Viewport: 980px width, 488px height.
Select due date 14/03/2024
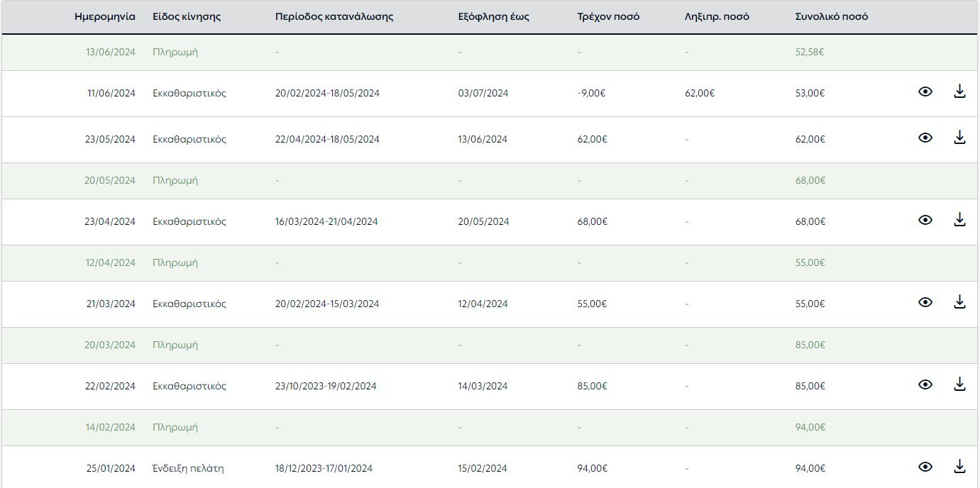point(483,386)
